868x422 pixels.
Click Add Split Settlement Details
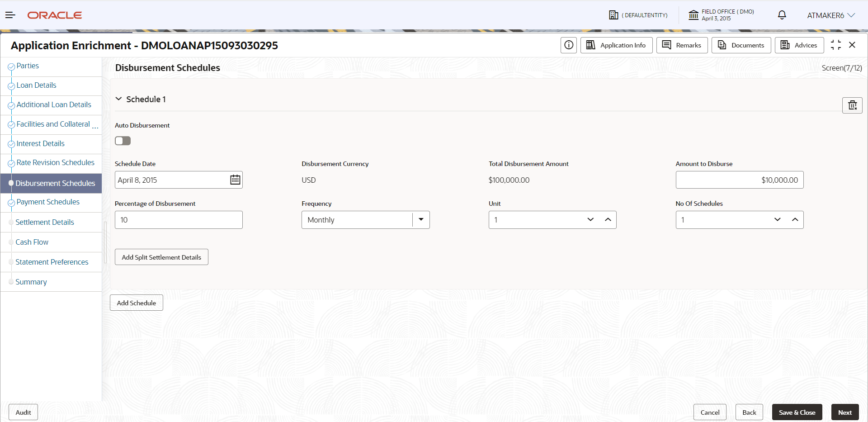[x=161, y=257]
